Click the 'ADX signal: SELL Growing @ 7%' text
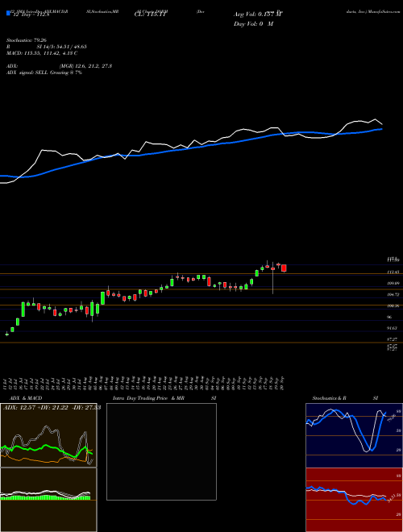 (44, 73)
